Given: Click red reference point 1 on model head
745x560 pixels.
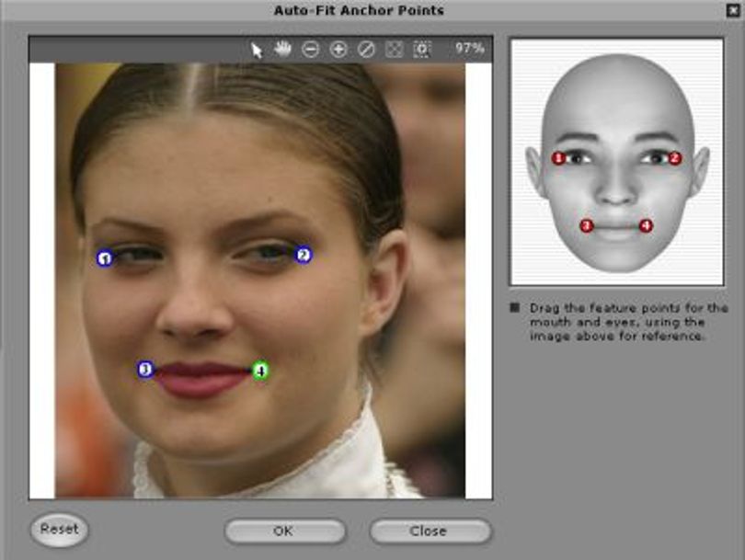Looking at the screenshot, I should pyautogui.click(x=558, y=158).
